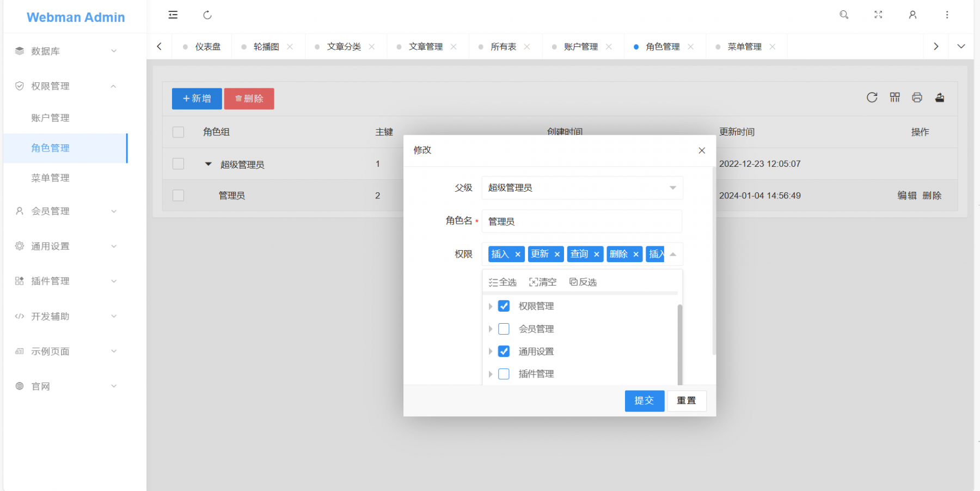The image size is (980, 491).
Task: Close the 修改 dialog with the X
Action: pyautogui.click(x=702, y=150)
